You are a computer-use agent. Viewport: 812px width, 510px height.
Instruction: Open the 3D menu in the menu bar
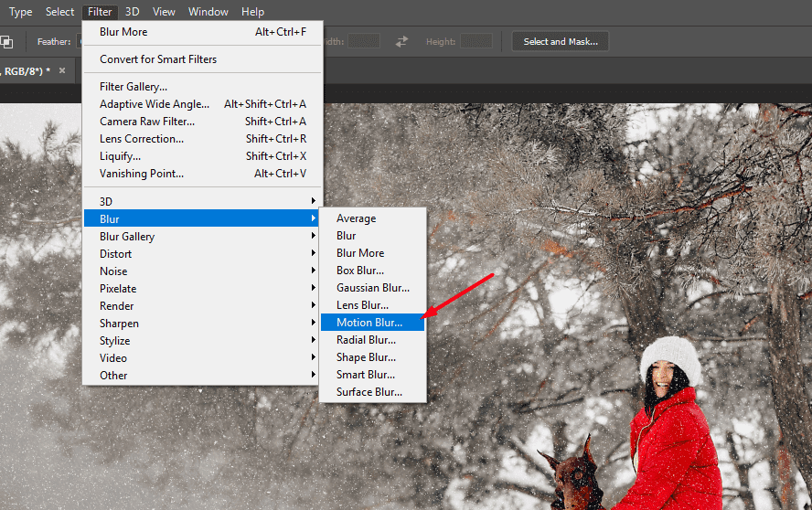[x=132, y=11]
